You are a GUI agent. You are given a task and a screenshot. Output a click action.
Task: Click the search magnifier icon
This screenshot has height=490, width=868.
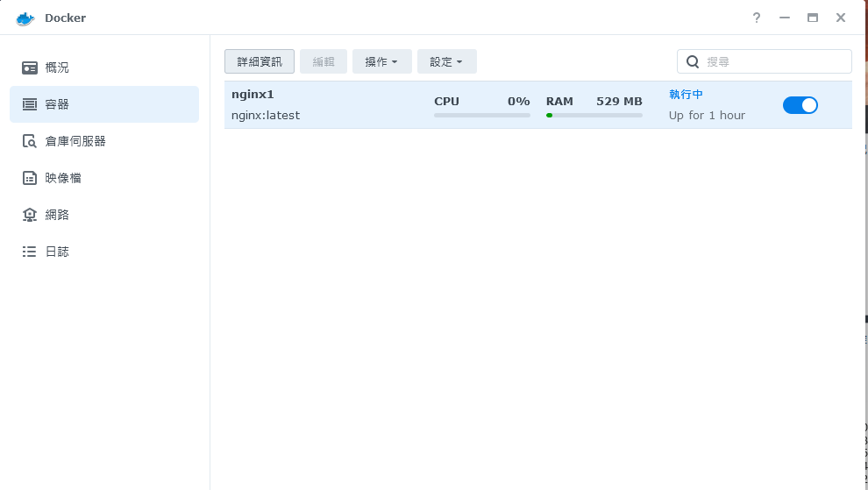(x=693, y=61)
